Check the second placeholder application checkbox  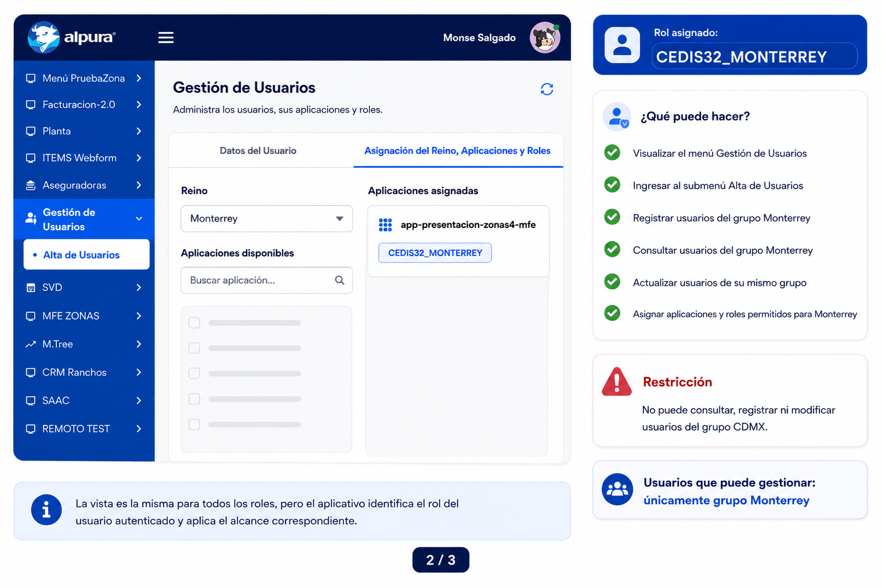click(x=194, y=348)
